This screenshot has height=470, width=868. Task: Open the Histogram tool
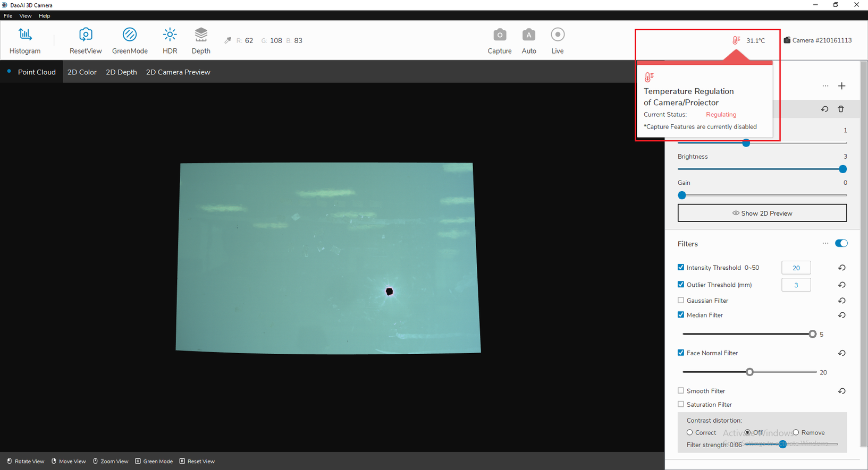click(x=24, y=40)
